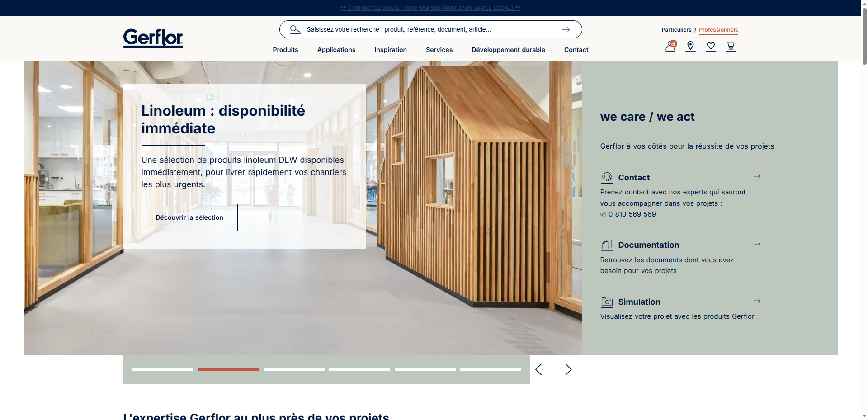Click the search magnifier icon
The width and height of the screenshot is (868, 420).
coord(295,29)
